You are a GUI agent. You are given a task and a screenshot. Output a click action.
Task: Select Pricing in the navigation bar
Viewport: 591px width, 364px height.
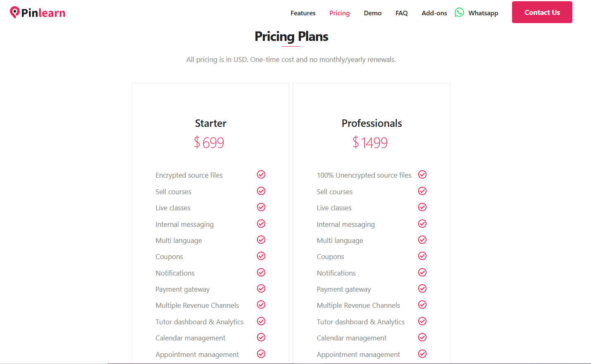(x=339, y=13)
